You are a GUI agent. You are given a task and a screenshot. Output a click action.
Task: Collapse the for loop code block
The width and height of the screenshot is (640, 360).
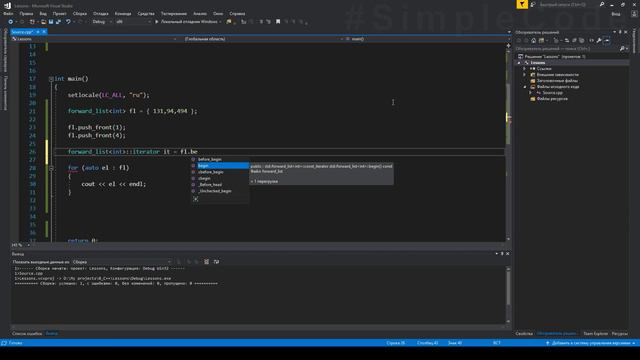click(x=51, y=168)
